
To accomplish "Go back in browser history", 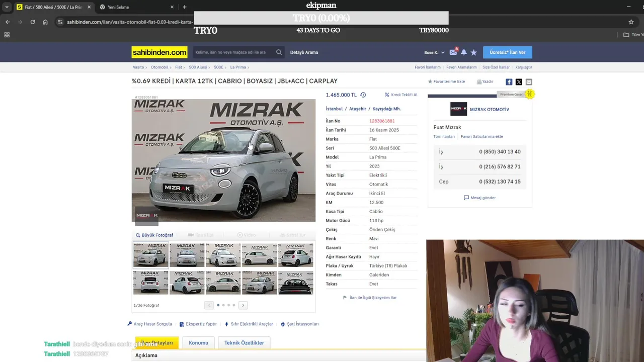I will click(x=8, y=22).
